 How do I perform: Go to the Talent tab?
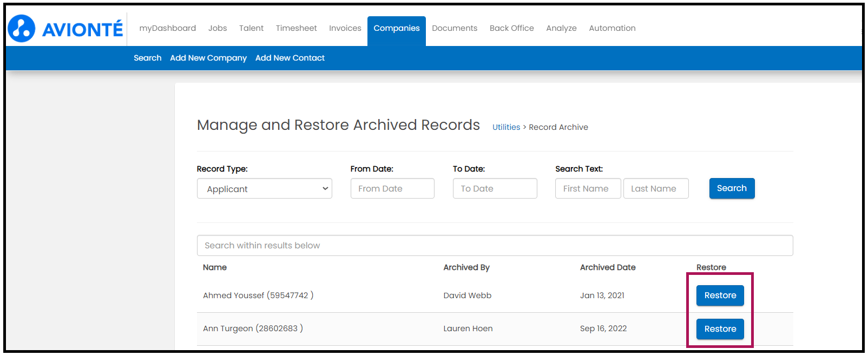tap(251, 28)
